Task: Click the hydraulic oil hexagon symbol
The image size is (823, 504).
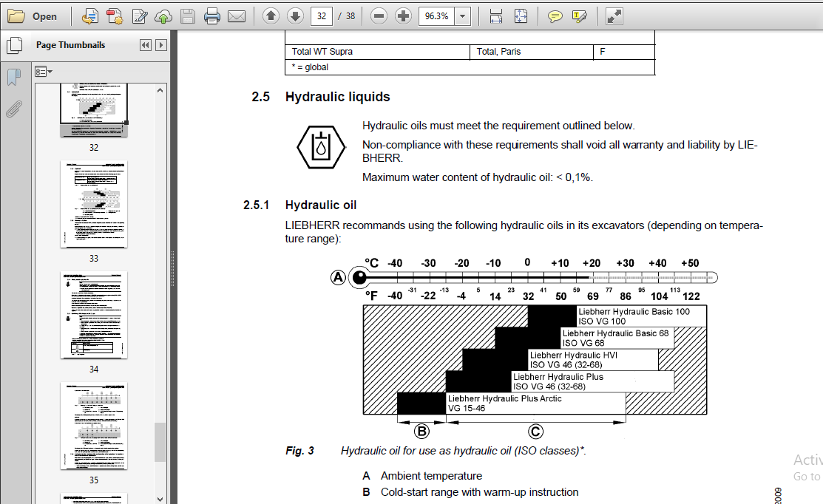Action: pyautogui.click(x=321, y=147)
